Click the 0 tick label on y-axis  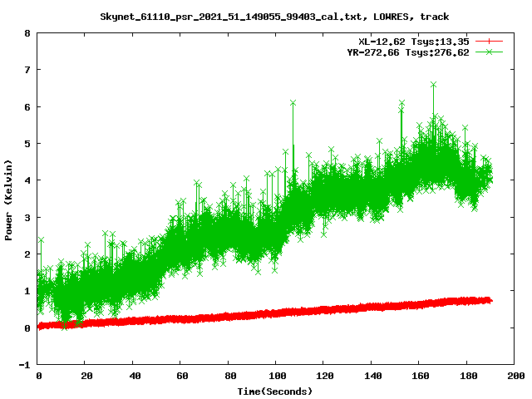pyautogui.click(x=27, y=328)
